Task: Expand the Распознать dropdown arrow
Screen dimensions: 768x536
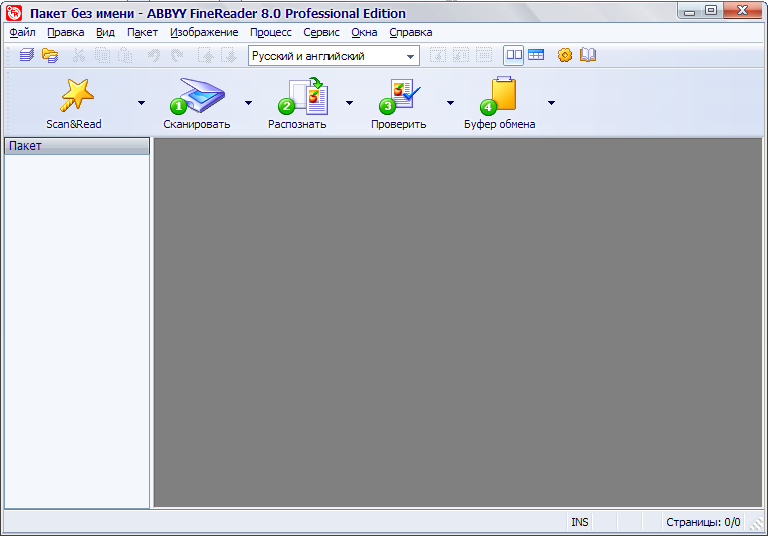Action: click(349, 103)
